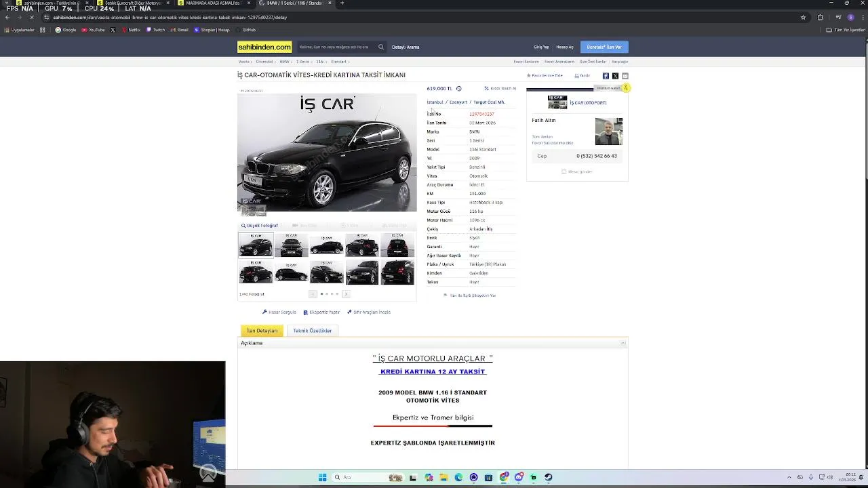Open Twitch bookmark
Viewport: 868px width, 488px height.
pos(156,30)
